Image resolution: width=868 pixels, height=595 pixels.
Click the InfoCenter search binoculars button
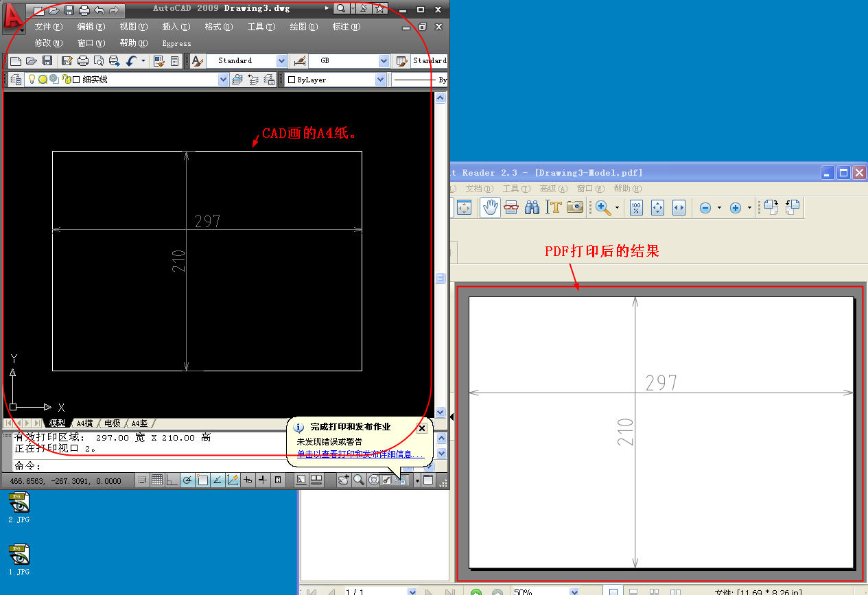(340, 9)
